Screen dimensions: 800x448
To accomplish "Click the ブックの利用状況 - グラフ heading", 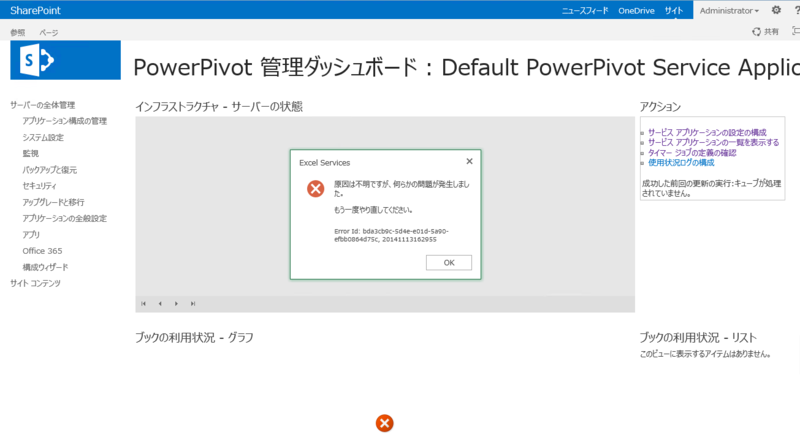I will click(194, 338).
